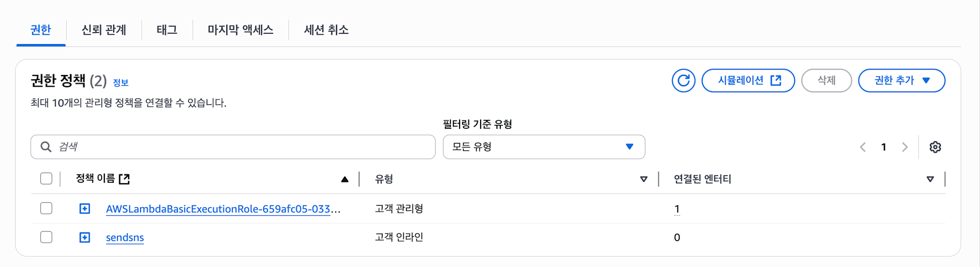Go to previous page arrow
Viewport: 980px width, 267px height.
point(863,147)
